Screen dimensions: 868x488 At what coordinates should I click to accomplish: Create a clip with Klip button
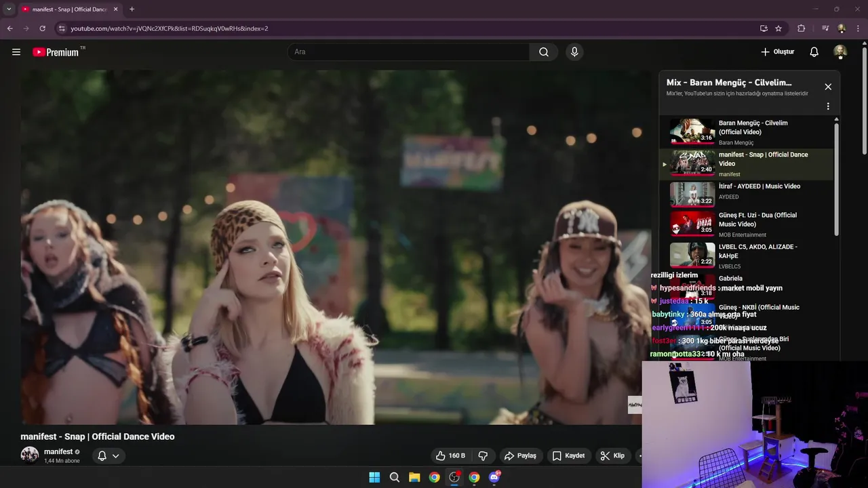click(x=612, y=455)
